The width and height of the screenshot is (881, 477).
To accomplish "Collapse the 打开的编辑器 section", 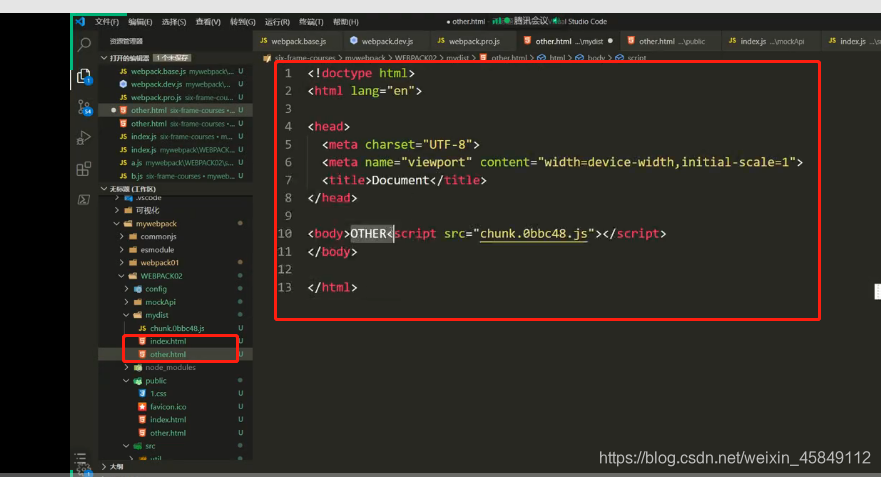I will point(104,58).
